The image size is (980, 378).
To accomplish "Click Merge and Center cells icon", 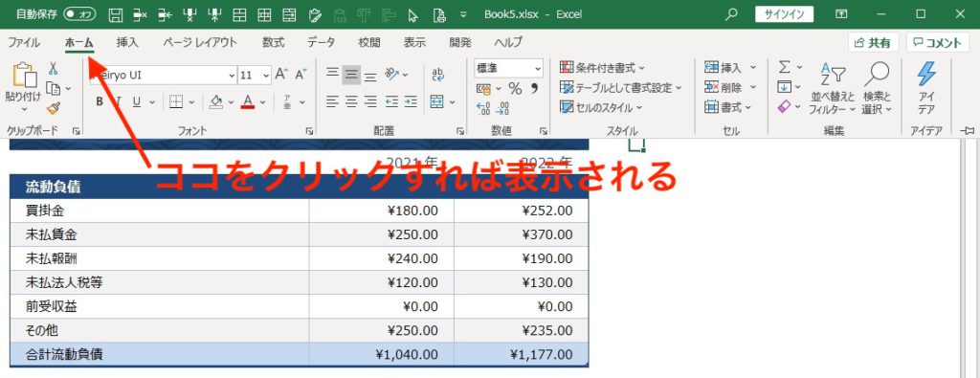I will pyautogui.click(x=436, y=101).
